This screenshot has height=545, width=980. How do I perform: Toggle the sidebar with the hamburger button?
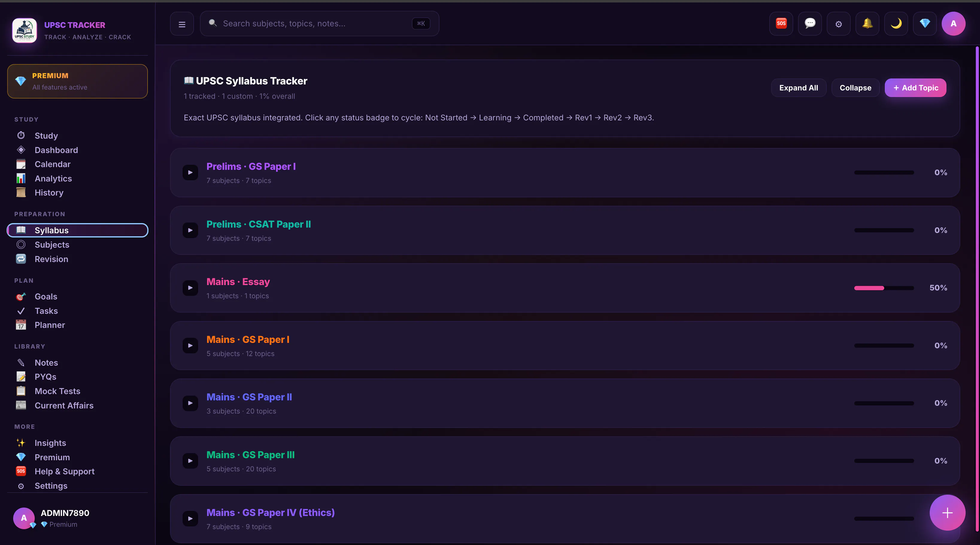182,24
